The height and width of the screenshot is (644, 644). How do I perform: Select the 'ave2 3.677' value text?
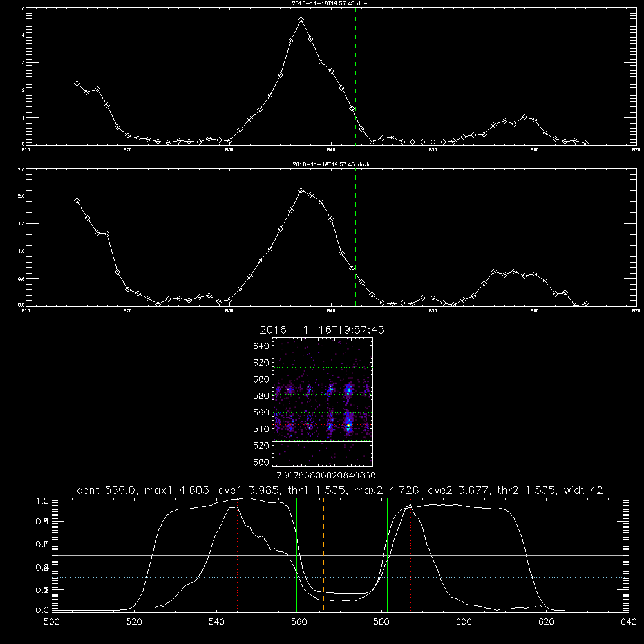tap(459, 490)
